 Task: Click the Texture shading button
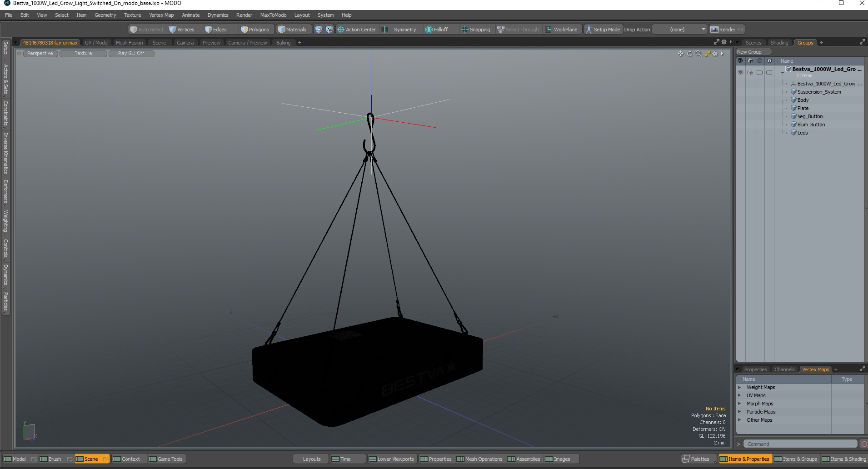click(x=83, y=54)
